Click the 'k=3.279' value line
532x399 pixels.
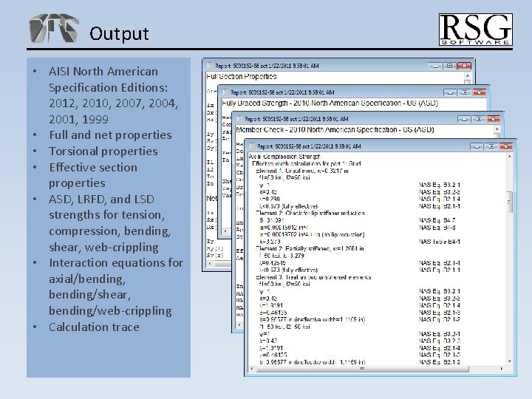coord(270,242)
